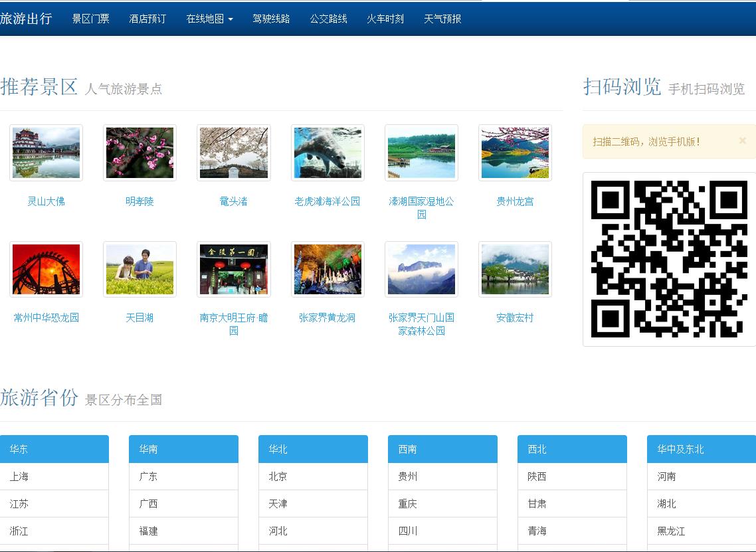
Task: Choose 四川 in the 西南 list
Action: click(442, 531)
